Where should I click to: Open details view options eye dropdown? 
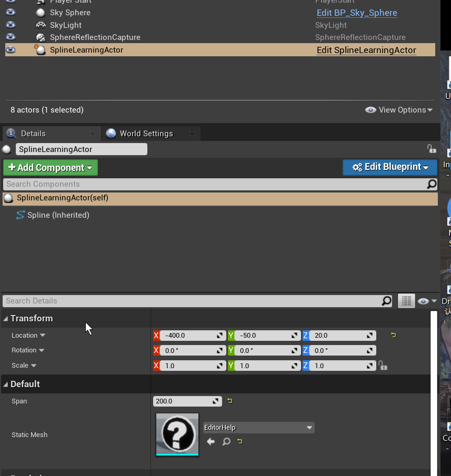[x=427, y=301]
